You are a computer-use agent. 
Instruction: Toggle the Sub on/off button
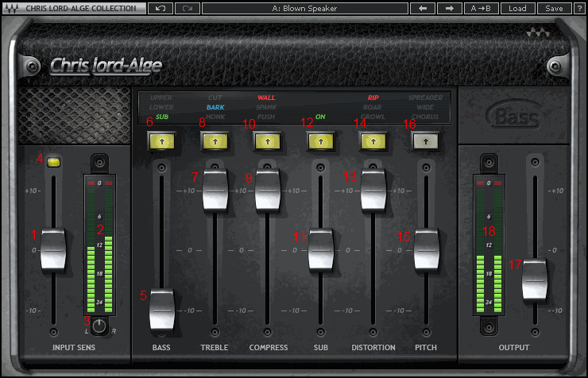coord(320,141)
